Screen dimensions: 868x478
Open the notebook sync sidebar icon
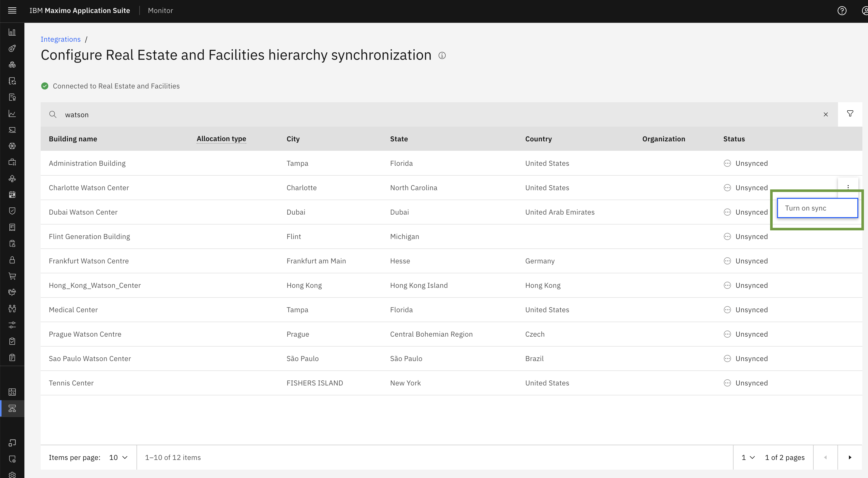[12, 81]
